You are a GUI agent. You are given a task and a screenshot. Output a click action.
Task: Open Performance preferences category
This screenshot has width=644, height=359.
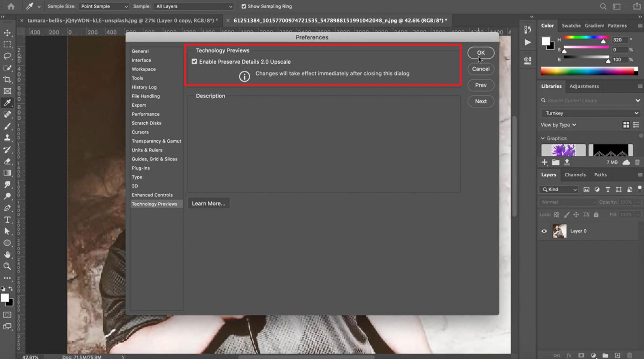coord(146,114)
